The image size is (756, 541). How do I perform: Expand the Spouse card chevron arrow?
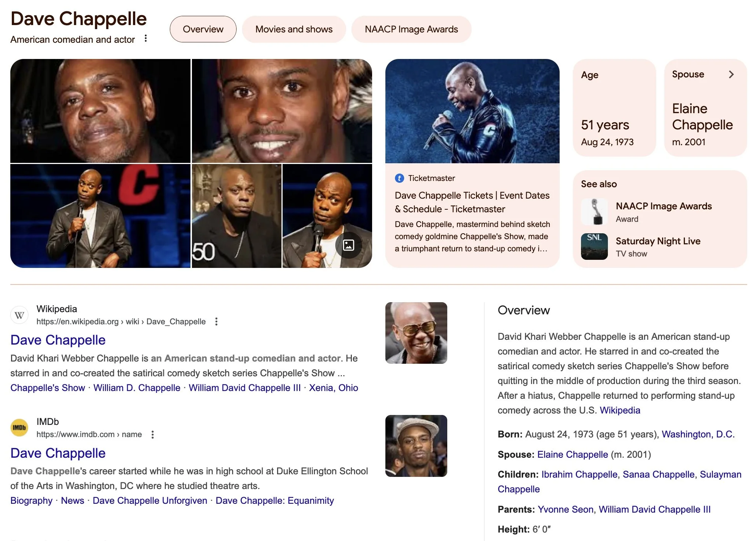pyautogui.click(x=731, y=74)
